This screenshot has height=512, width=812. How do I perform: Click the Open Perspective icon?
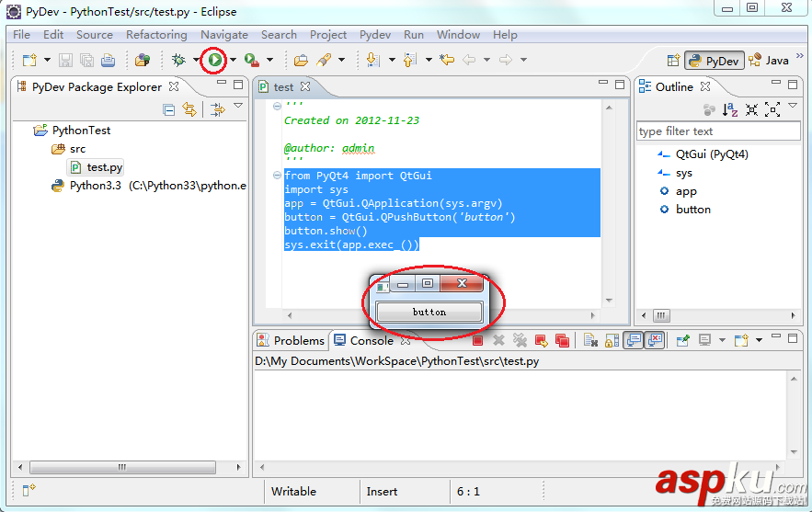click(x=673, y=61)
